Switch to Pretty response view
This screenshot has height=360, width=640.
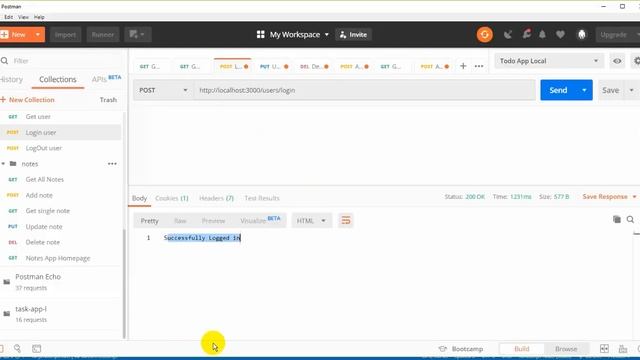click(x=149, y=220)
